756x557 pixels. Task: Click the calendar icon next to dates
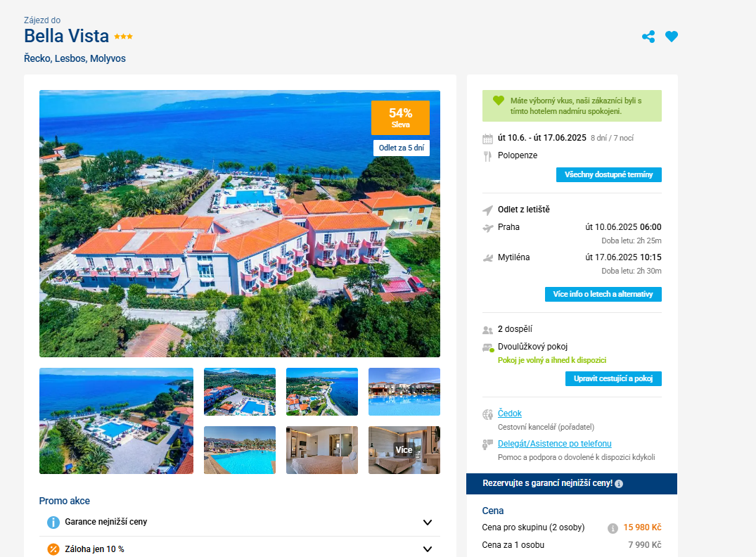coord(487,139)
